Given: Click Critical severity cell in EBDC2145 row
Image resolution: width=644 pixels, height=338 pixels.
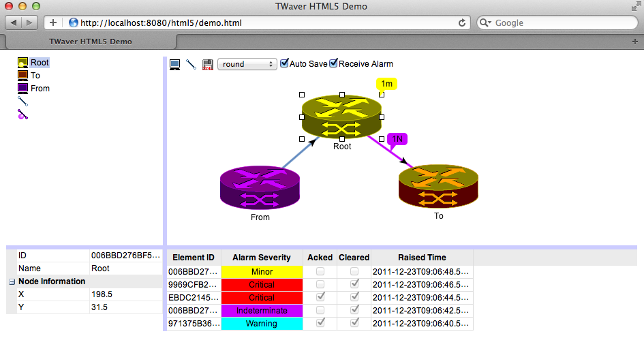Looking at the screenshot, I should (x=262, y=298).
